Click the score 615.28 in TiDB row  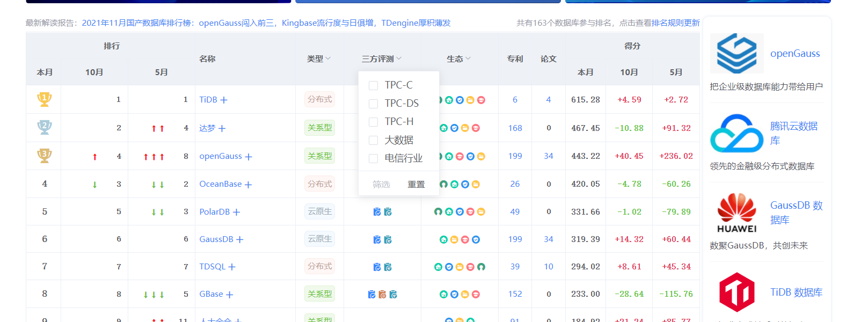pos(586,100)
